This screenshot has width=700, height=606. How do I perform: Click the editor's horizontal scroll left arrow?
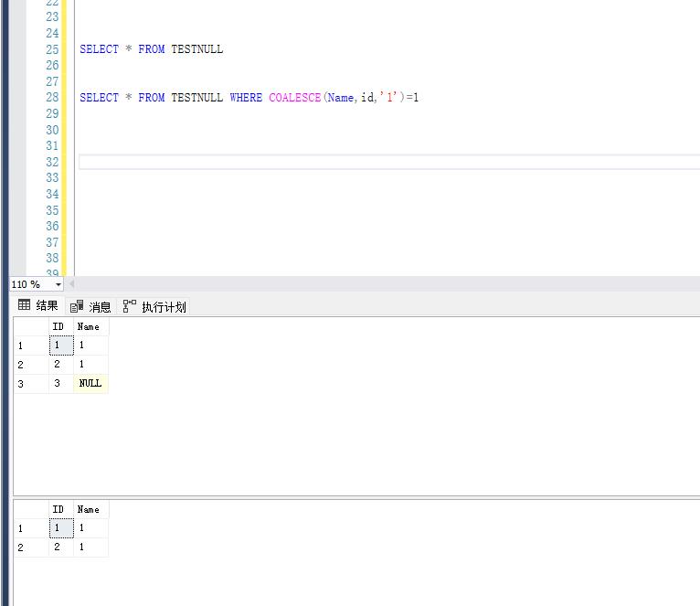click(72, 284)
